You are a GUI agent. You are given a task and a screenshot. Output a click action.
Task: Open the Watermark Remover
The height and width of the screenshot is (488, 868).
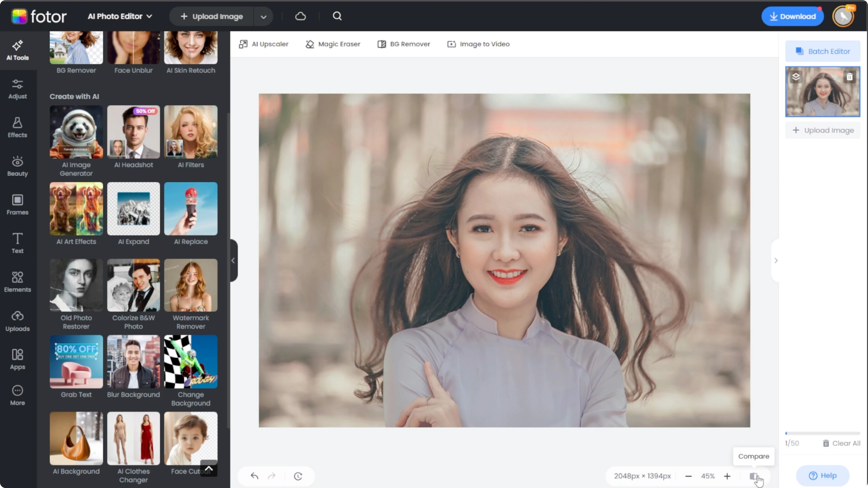click(191, 285)
